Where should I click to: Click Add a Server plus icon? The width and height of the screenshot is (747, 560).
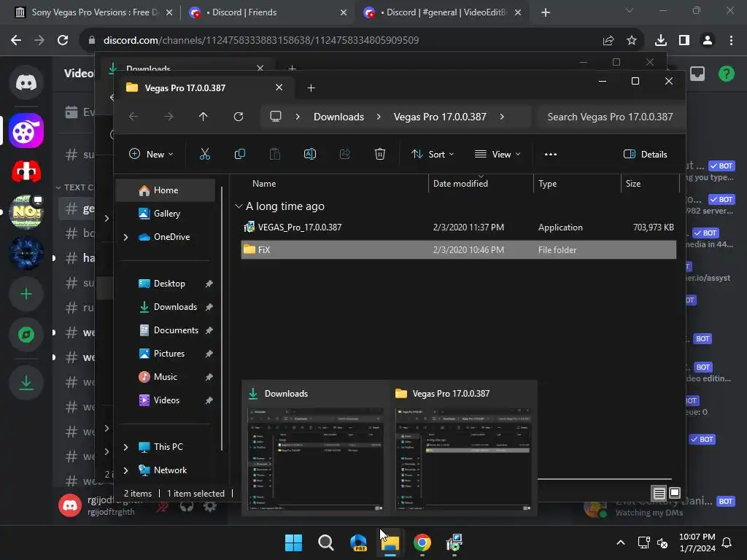click(x=26, y=294)
